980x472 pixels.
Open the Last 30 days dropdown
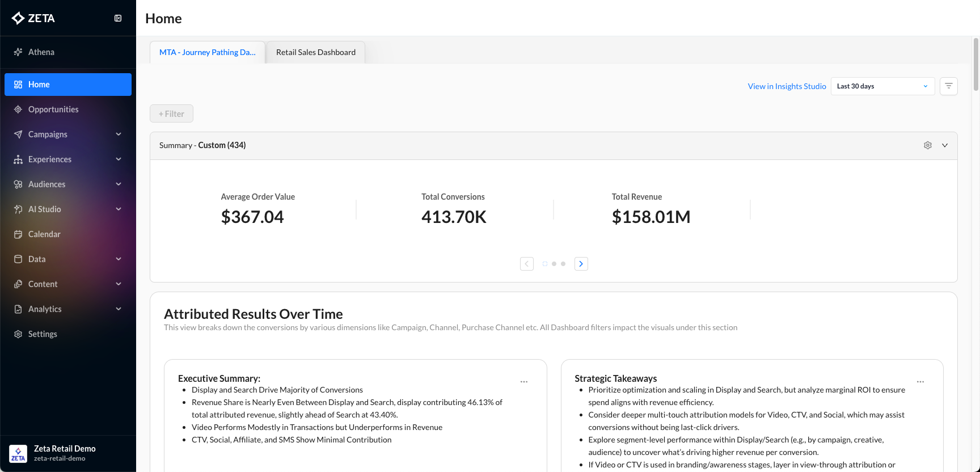point(882,86)
